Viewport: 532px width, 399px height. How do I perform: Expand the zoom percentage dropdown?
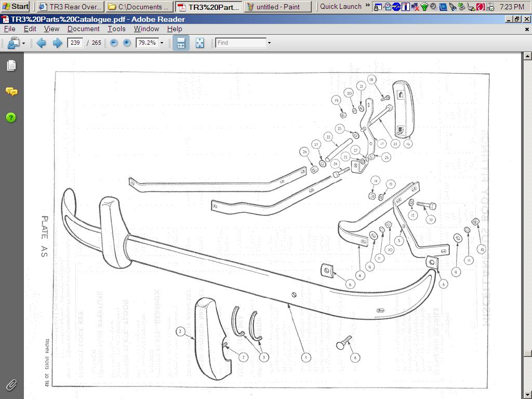162,43
